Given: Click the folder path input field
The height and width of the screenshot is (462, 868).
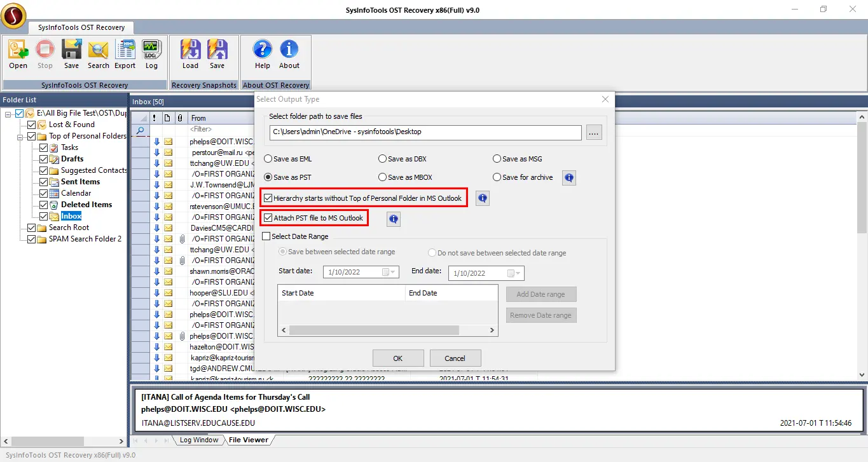Looking at the screenshot, I should tap(425, 132).
